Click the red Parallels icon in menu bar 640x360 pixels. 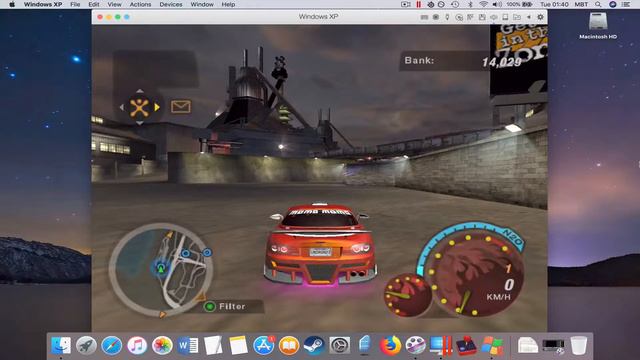(418, 4)
